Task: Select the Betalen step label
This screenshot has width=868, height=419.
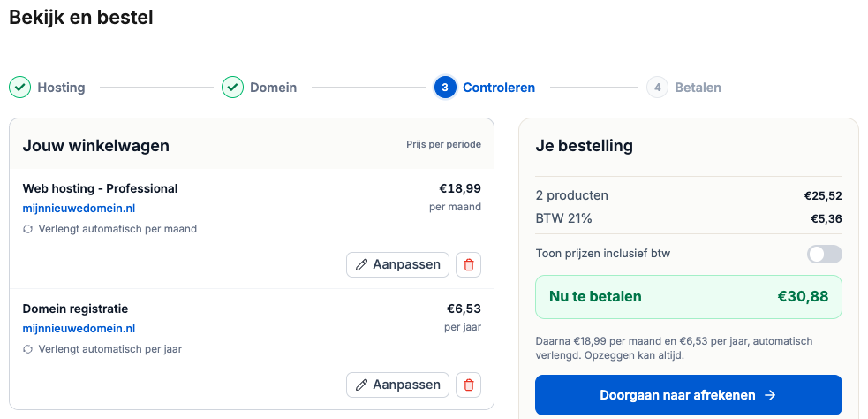Action: click(698, 88)
